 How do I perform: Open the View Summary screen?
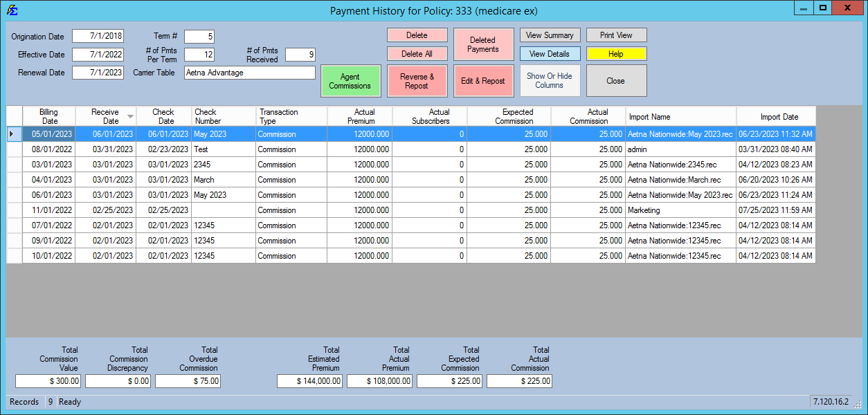pos(550,35)
